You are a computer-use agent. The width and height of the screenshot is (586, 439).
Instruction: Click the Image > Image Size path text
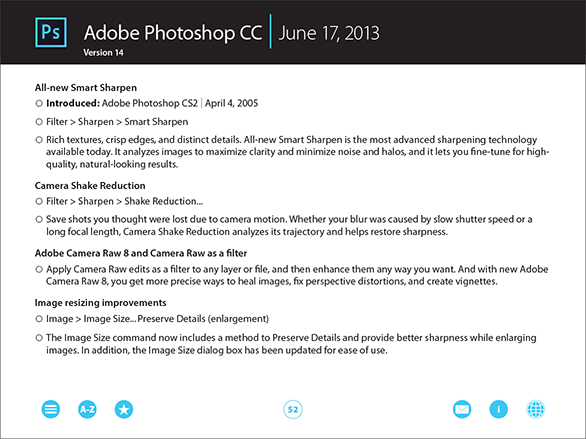[157, 319]
